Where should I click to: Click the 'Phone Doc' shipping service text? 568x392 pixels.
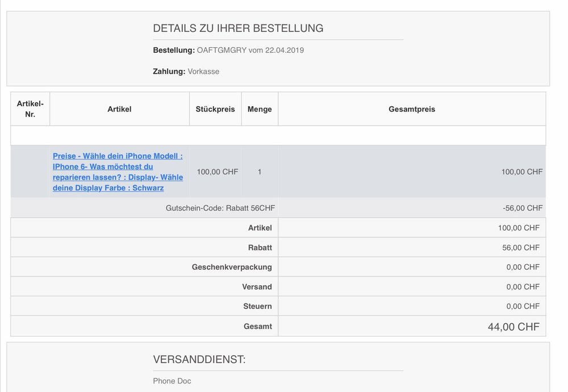click(x=172, y=381)
